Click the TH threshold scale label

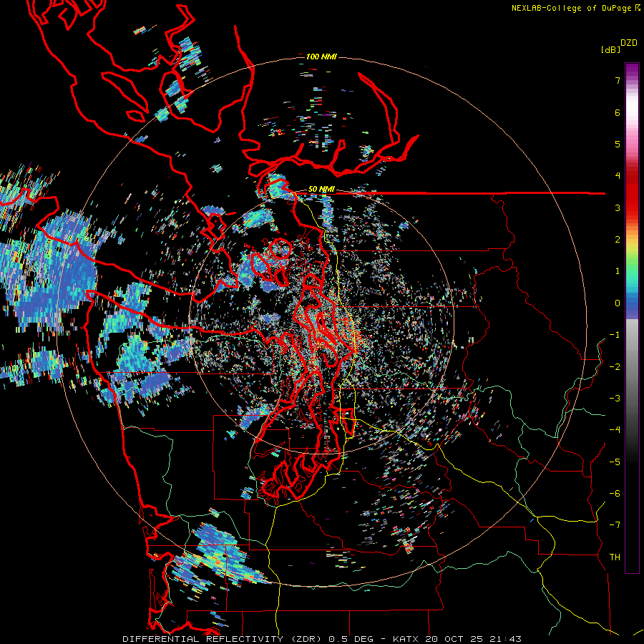coord(615,557)
